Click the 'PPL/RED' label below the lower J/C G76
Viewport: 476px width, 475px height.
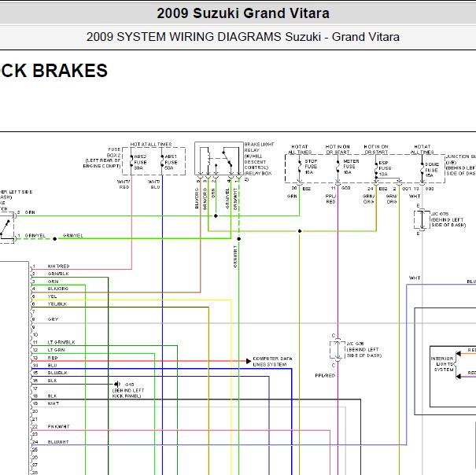[x=325, y=375]
